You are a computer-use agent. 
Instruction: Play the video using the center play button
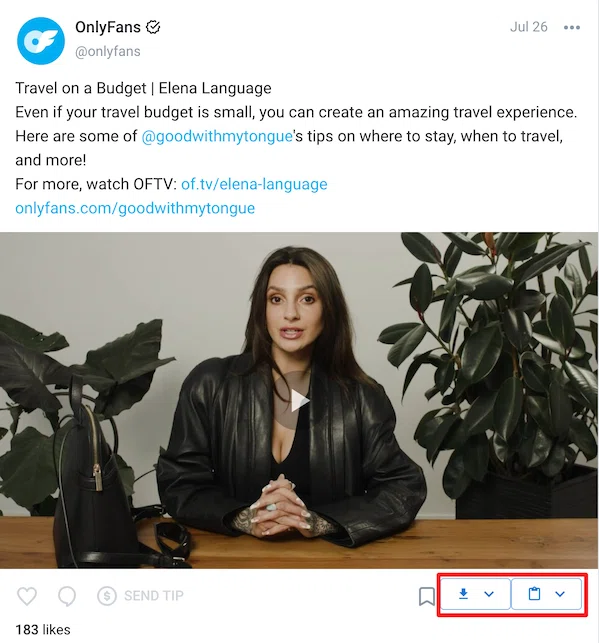click(x=299, y=401)
